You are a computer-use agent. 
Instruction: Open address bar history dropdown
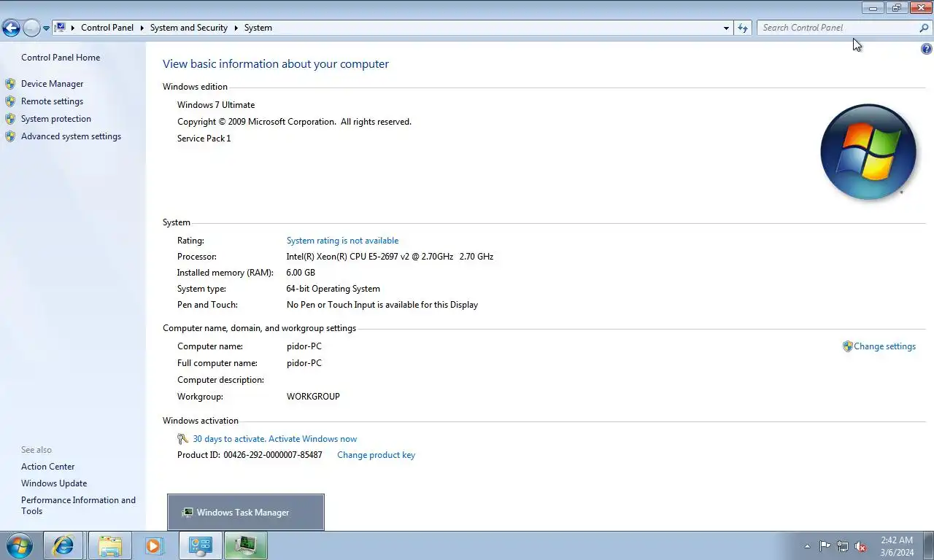click(726, 28)
